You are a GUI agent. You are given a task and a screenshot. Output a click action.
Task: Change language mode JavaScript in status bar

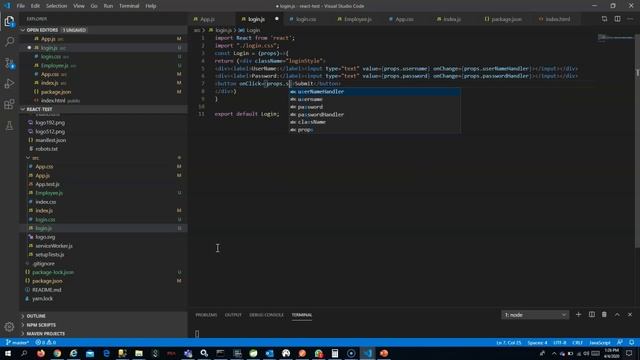600,342
